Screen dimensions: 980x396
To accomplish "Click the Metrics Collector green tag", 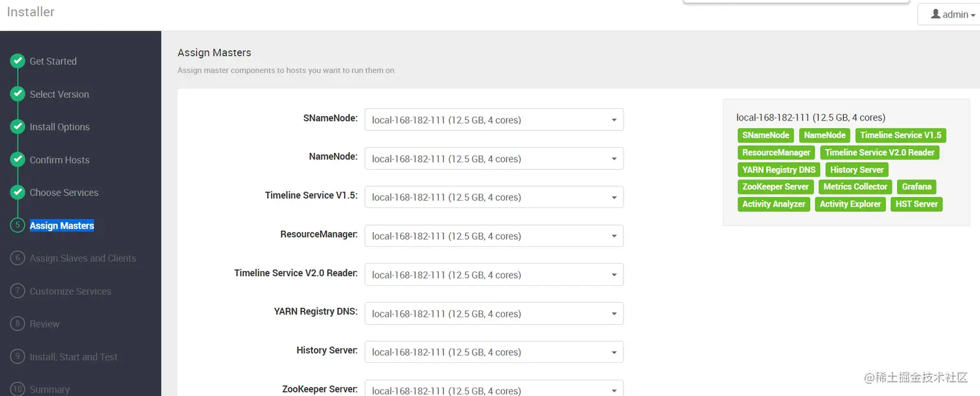I will (855, 187).
